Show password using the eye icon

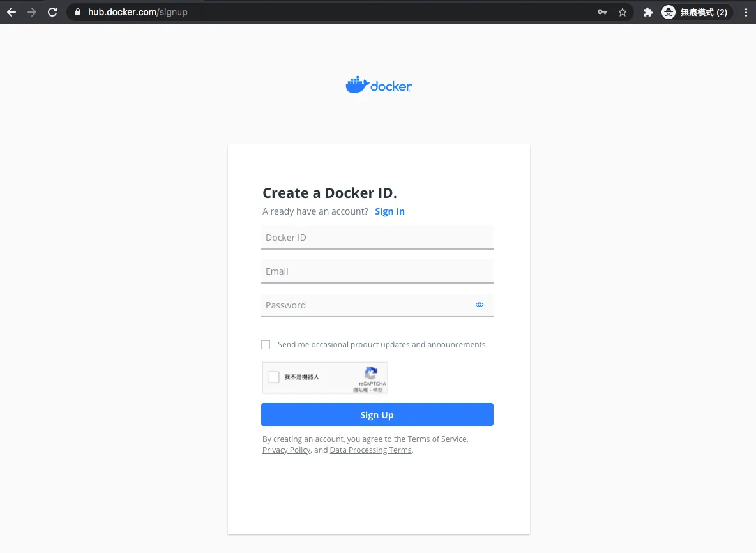[x=480, y=305]
